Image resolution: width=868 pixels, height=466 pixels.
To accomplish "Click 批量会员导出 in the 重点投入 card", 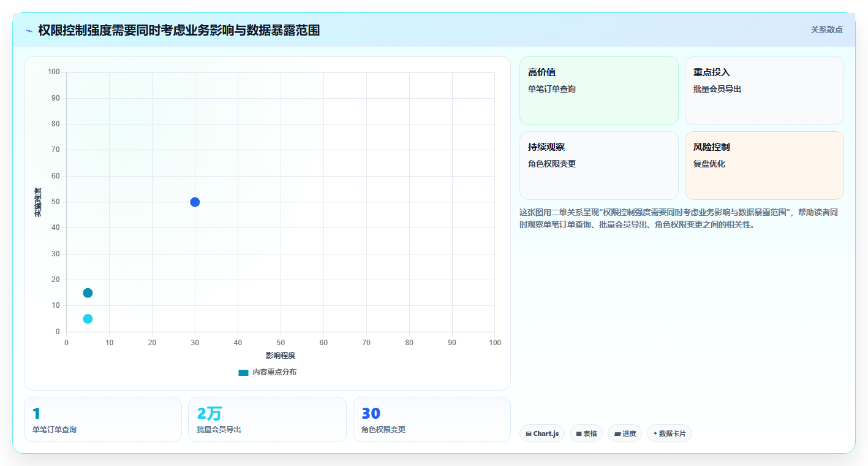I will [717, 90].
